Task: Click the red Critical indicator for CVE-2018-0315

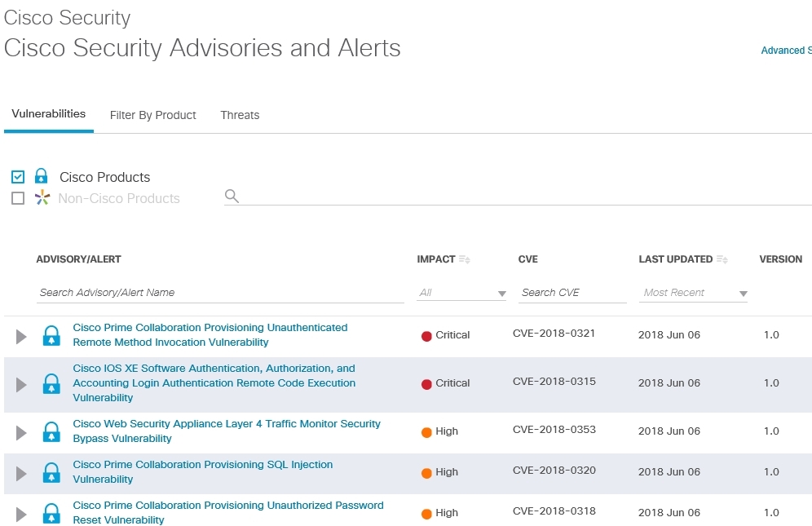Action: coord(426,383)
